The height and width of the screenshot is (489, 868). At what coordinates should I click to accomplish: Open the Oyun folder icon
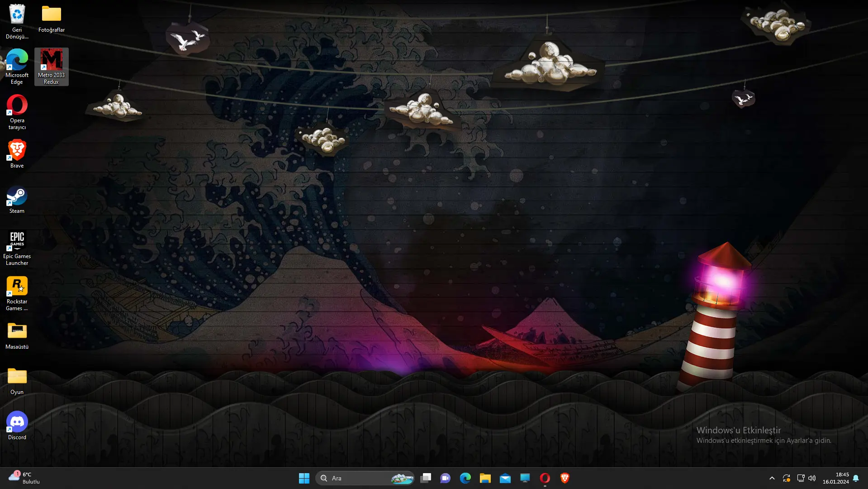(17, 380)
